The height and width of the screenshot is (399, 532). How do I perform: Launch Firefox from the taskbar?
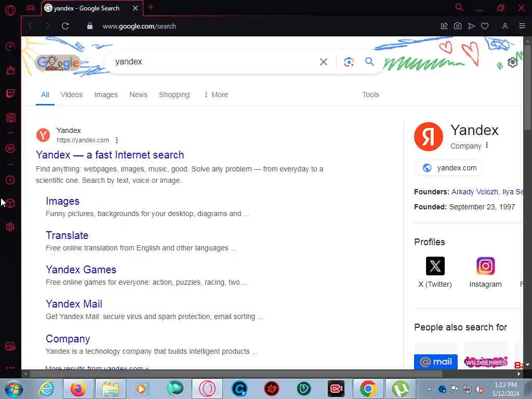point(78,389)
